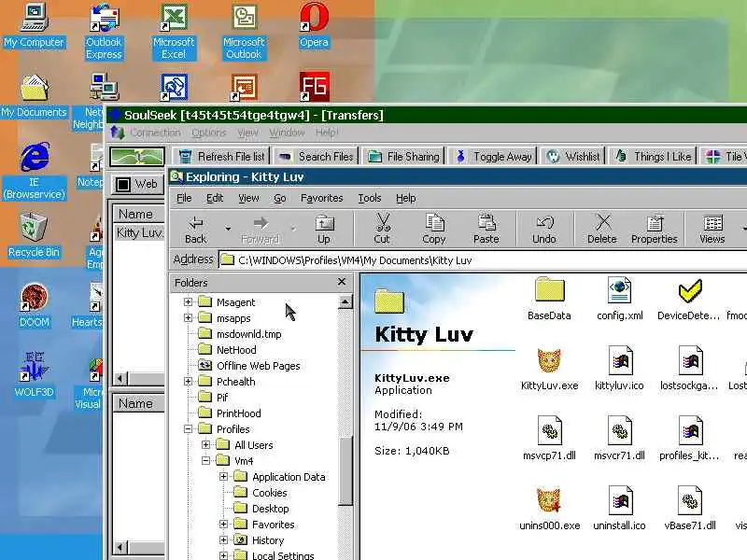The height and width of the screenshot is (560, 747).
Task: Click the Cut toolbar button
Action: coord(382,230)
